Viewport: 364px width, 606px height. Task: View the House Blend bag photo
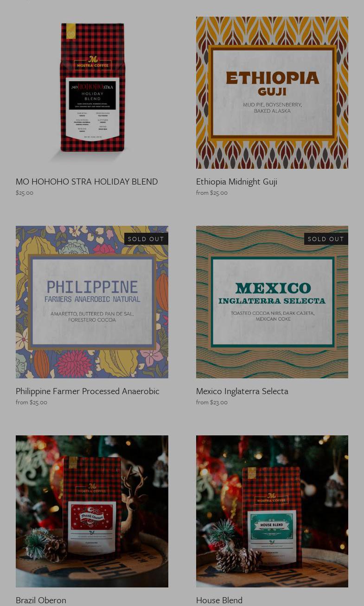tap(272, 511)
